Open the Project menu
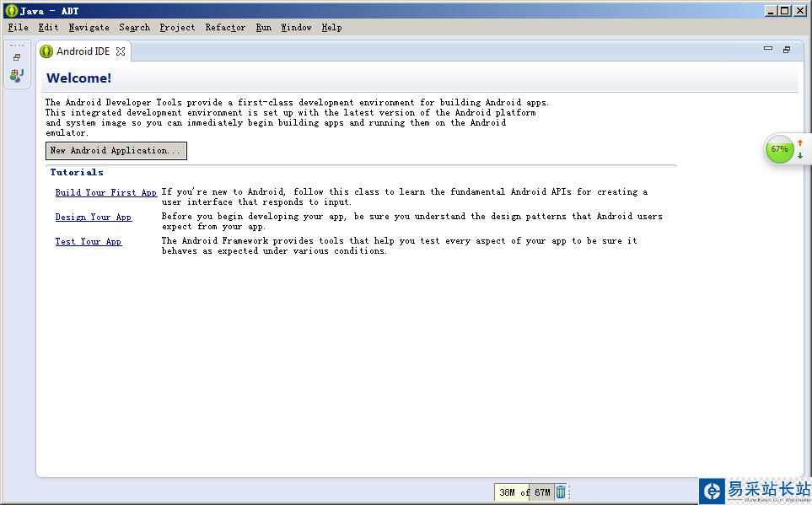 coord(177,28)
